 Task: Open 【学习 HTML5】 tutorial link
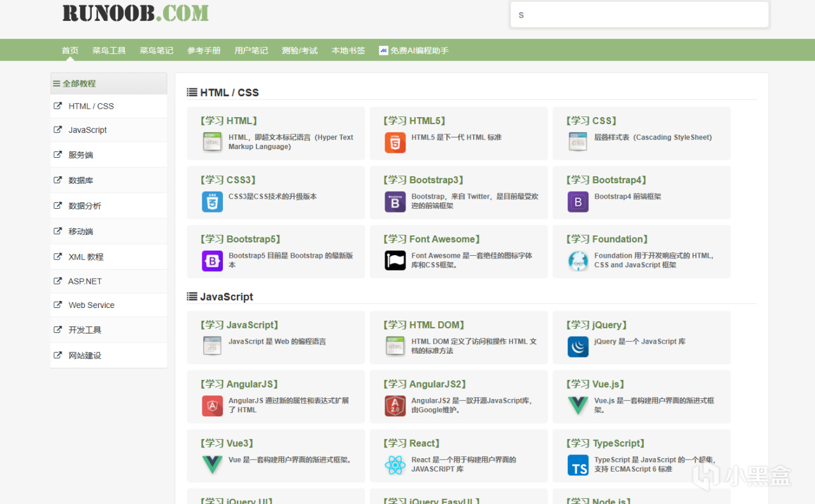pos(415,121)
